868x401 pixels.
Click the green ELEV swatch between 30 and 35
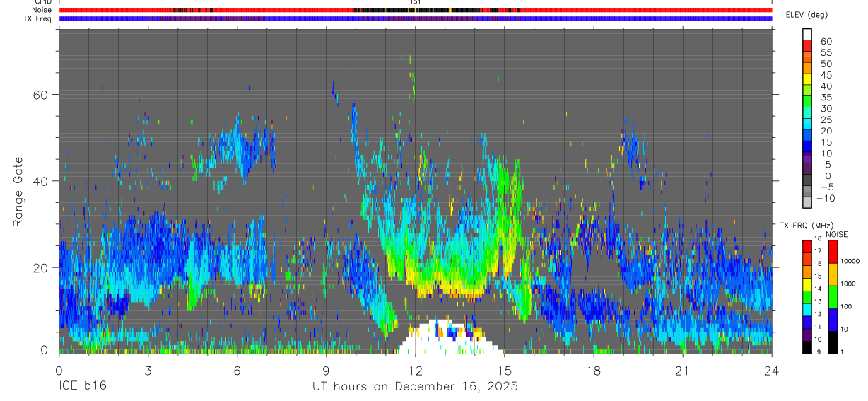807,102
